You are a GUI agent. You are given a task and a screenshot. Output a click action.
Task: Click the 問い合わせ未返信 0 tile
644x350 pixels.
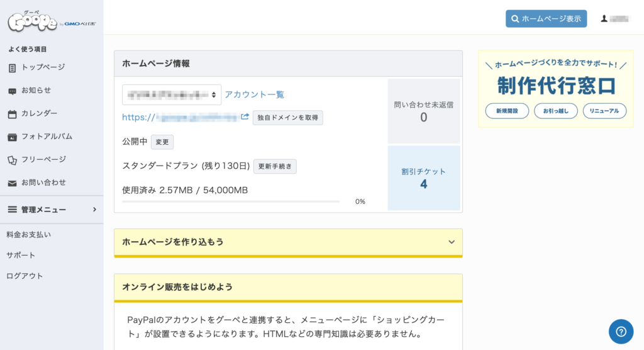(424, 111)
